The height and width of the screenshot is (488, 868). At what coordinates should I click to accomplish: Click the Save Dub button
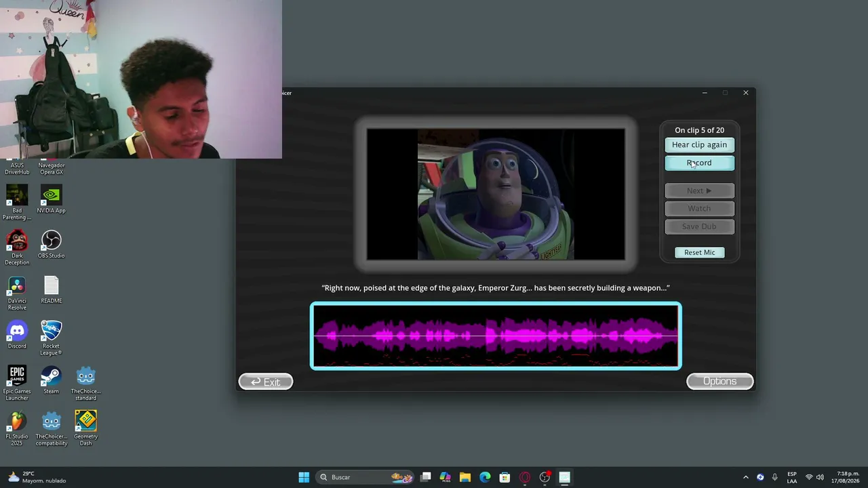pos(699,226)
